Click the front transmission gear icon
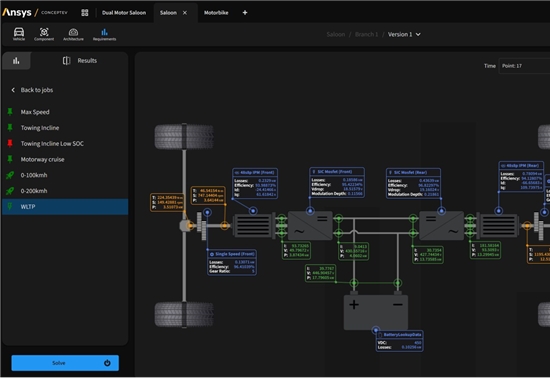 (201, 226)
